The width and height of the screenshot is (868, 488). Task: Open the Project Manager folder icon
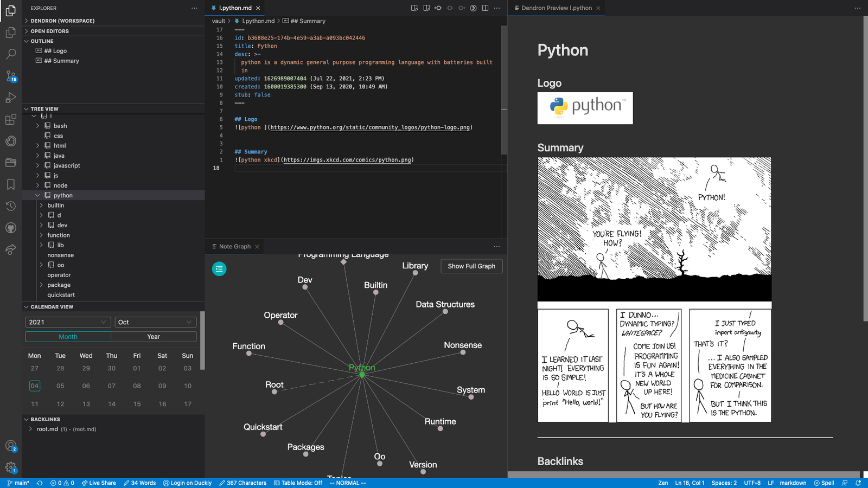click(x=10, y=163)
